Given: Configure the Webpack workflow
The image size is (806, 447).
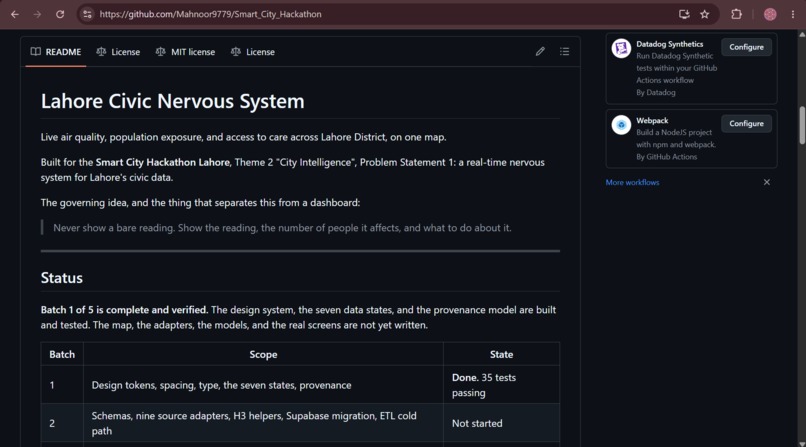Looking at the screenshot, I should click(x=746, y=124).
